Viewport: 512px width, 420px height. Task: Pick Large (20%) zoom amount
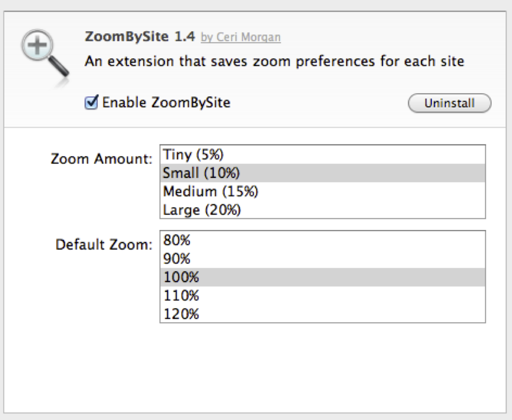coord(322,209)
